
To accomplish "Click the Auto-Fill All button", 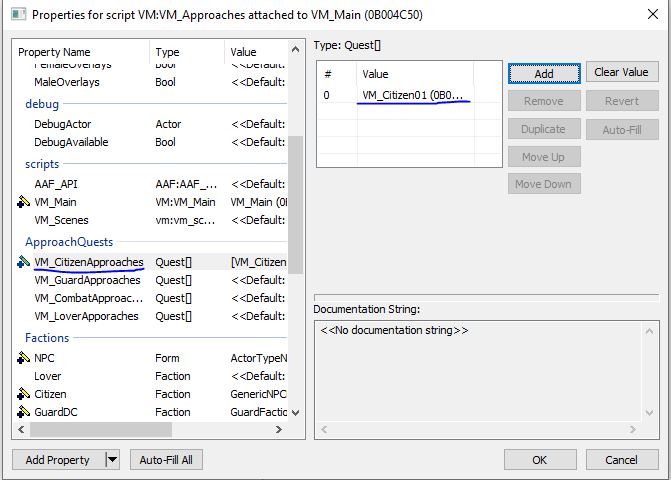I will pos(166,460).
